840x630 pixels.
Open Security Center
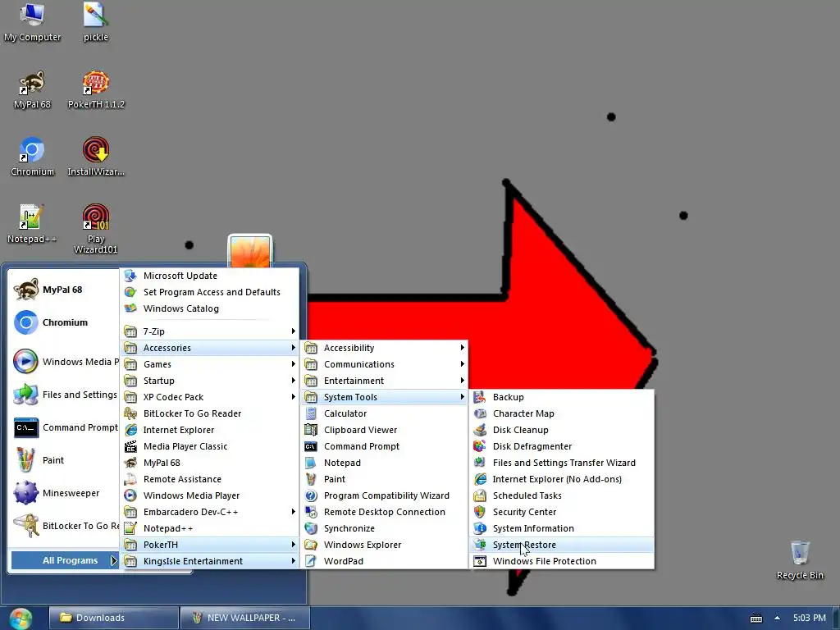(x=561, y=512)
